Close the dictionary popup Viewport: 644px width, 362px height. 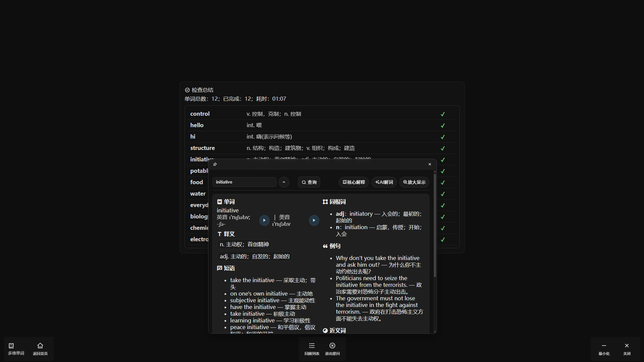click(x=430, y=164)
